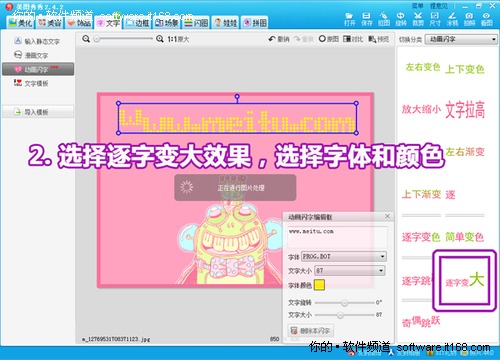Screen dimensions: 500x360
Task: Open the 文字大小 dropdown showing 87
Action: point(349,270)
